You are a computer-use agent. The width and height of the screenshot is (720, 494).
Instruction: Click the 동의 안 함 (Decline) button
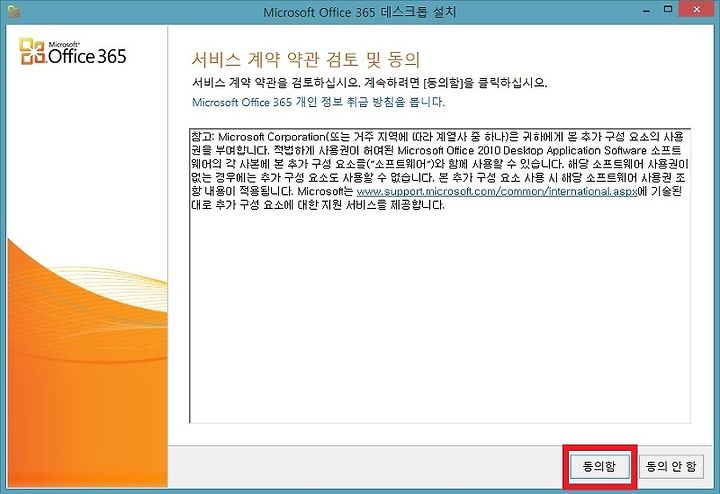click(x=671, y=466)
